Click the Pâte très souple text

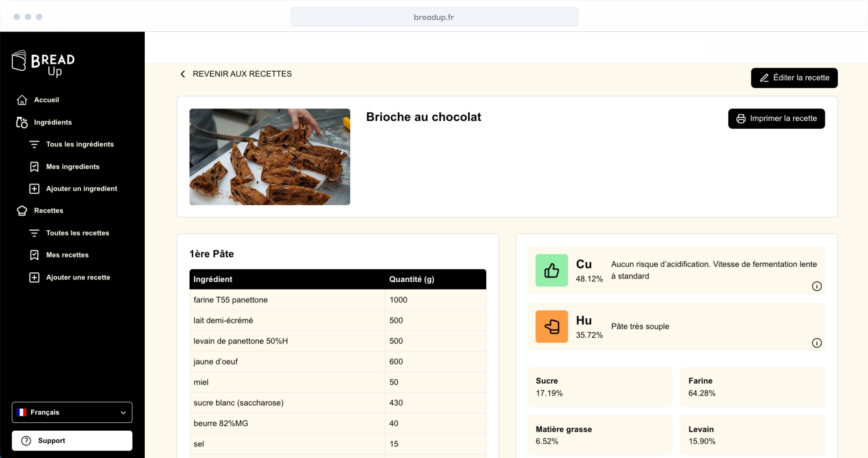pyautogui.click(x=640, y=327)
